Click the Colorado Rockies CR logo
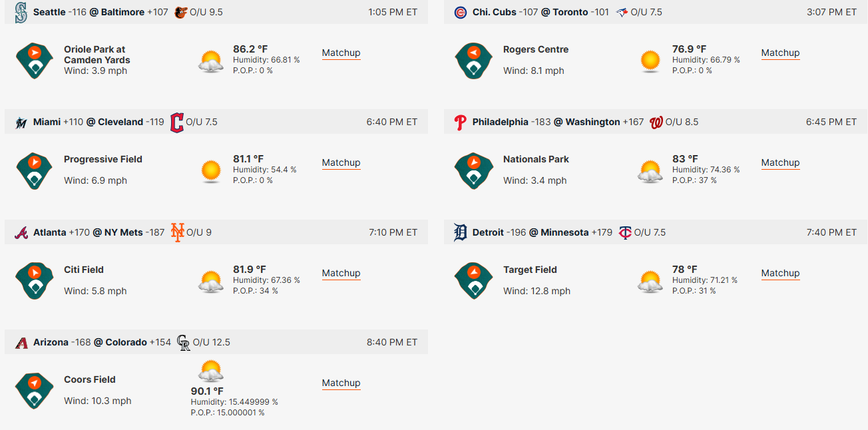 184,343
